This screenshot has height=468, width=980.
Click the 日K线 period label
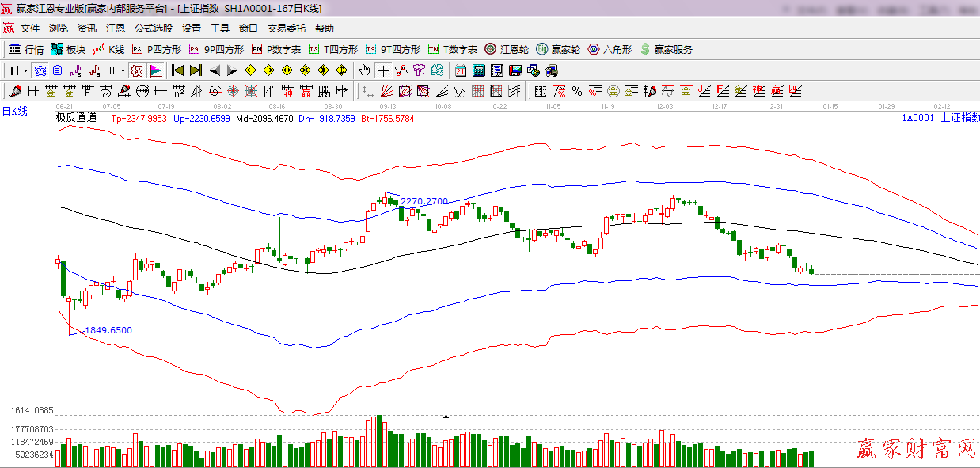pyautogui.click(x=14, y=111)
